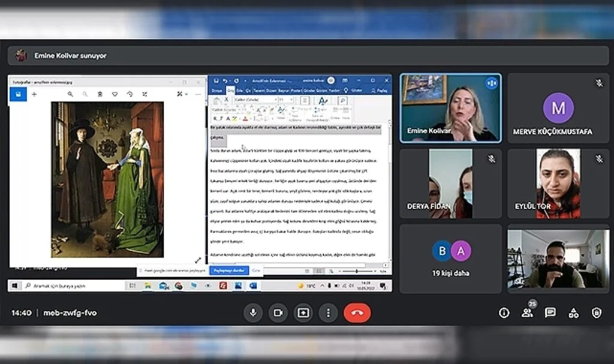Open the meeting details info icon
This screenshot has width=614, height=364.
pos(504,312)
